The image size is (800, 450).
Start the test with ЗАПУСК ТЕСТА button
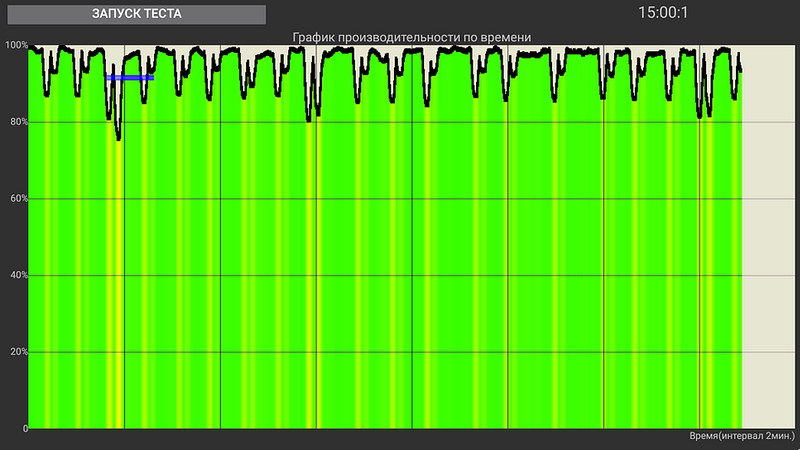click(136, 14)
